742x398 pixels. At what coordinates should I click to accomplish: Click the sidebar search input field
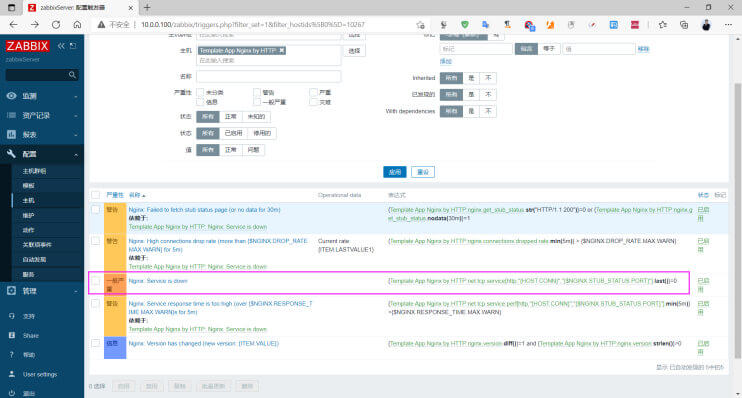36,75
